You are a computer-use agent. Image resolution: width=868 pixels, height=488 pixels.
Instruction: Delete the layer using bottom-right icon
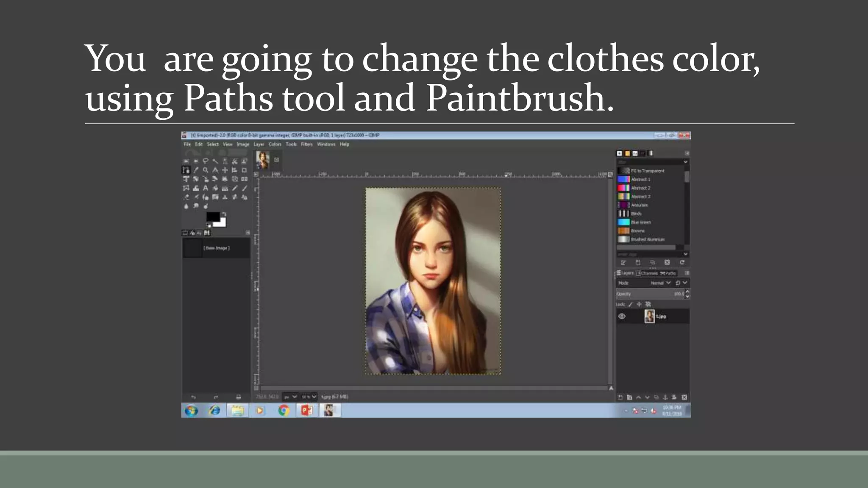684,397
